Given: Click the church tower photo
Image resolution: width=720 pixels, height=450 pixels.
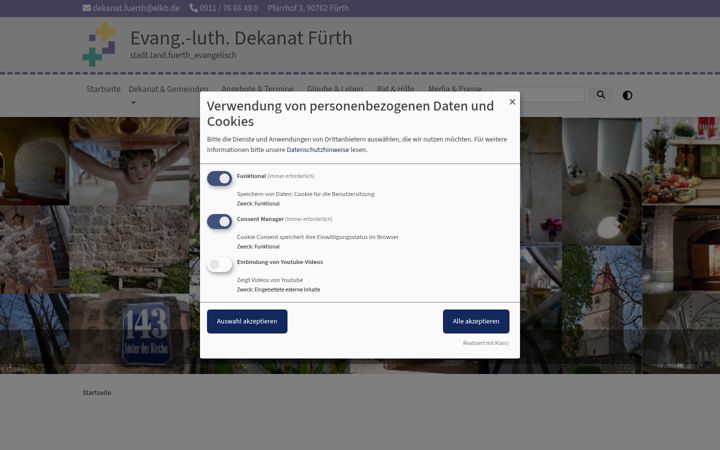Looking at the screenshot, I should tap(602, 309).
